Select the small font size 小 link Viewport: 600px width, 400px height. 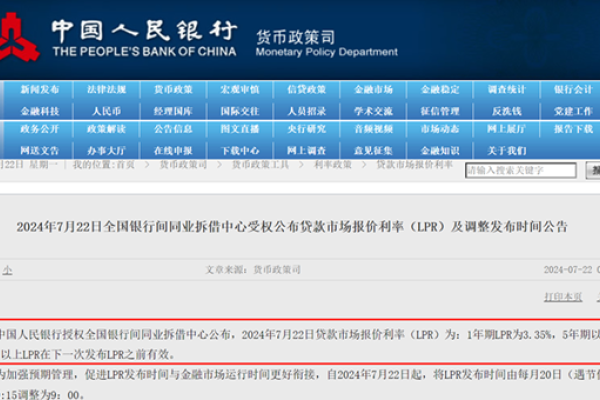pos(7,271)
